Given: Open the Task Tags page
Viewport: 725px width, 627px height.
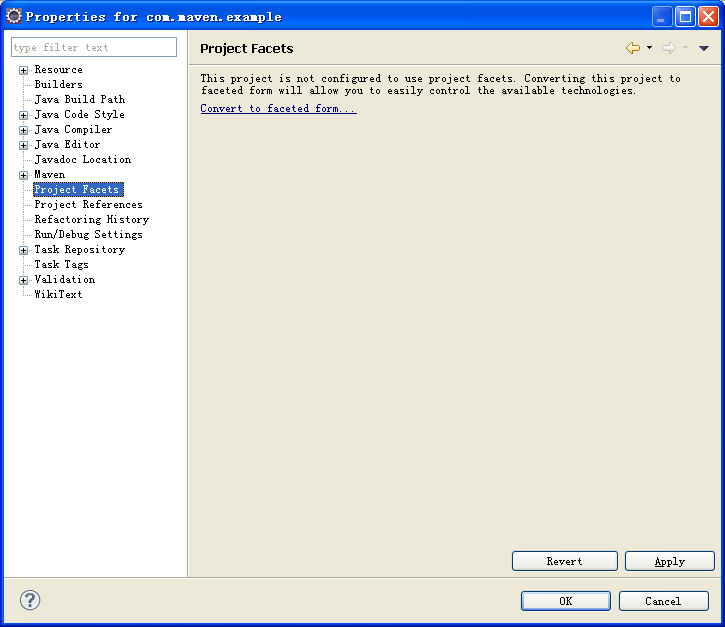Looking at the screenshot, I should (61, 264).
